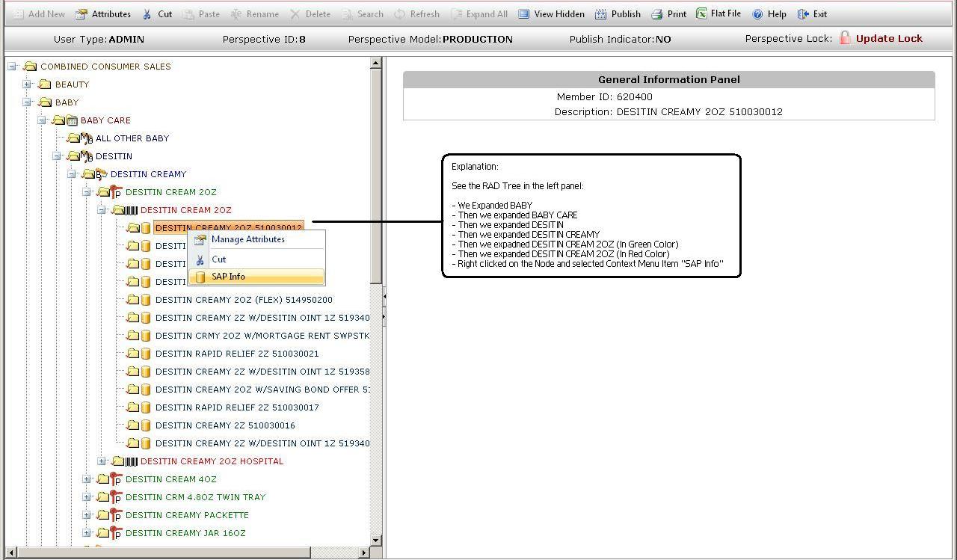Click the SAP Info cylinder icon in context menu

[x=200, y=277]
